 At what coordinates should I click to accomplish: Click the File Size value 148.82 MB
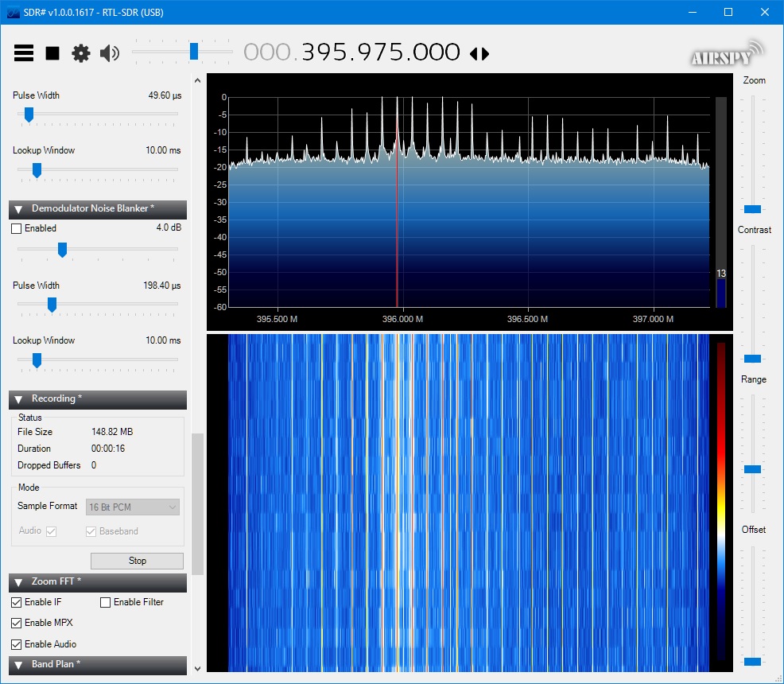(x=112, y=432)
